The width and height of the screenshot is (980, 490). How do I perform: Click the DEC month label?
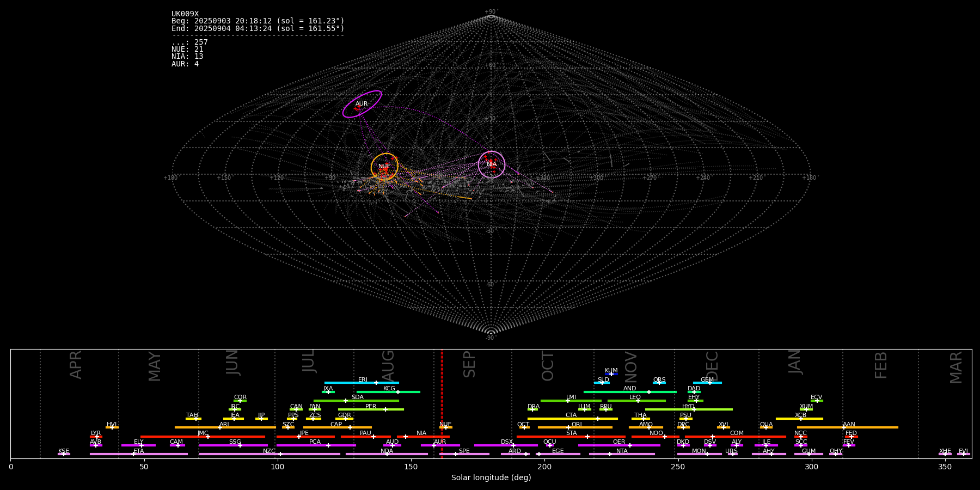pyautogui.click(x=712, y=366)
